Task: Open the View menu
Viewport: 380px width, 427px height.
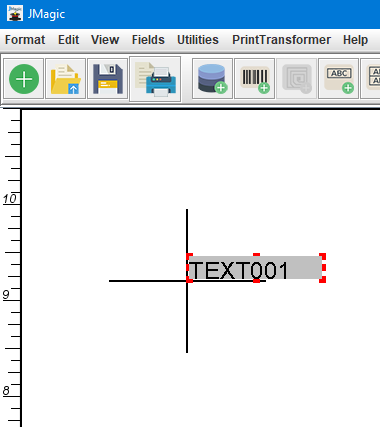Action: point(105,40)
